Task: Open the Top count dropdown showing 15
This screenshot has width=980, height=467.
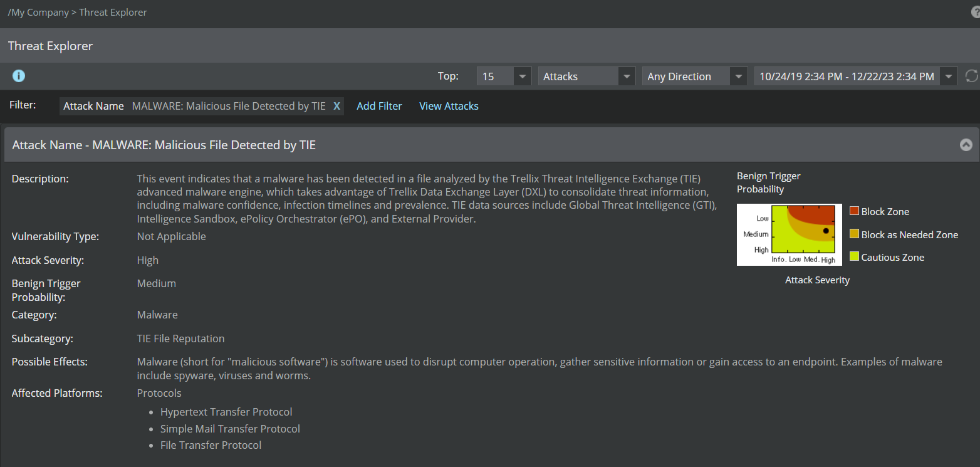Action: pos(504,76)
